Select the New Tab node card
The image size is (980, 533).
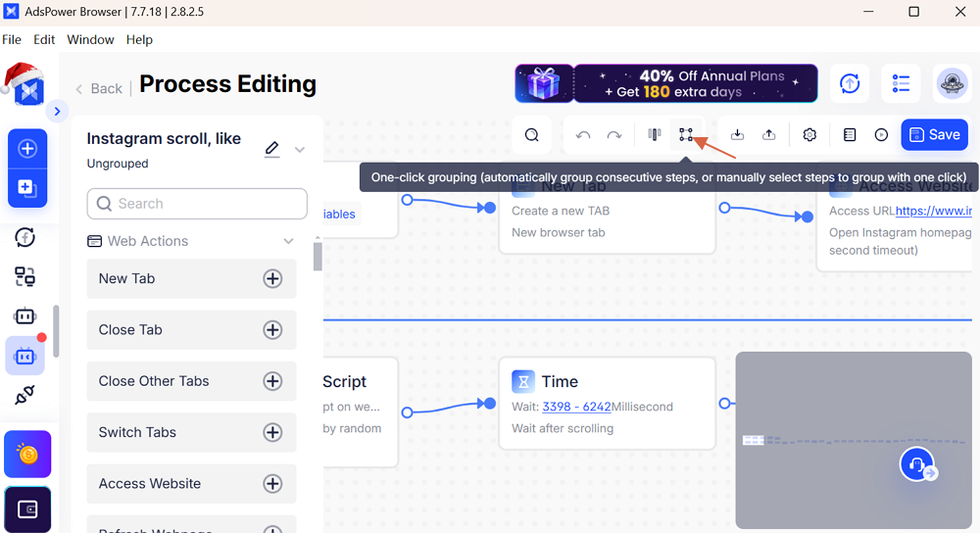[608, 210]
